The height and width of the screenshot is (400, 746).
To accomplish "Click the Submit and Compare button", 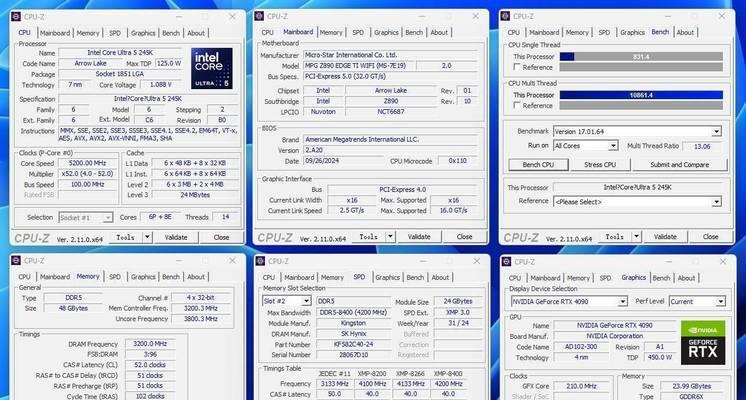I will (x=679, y=165).
